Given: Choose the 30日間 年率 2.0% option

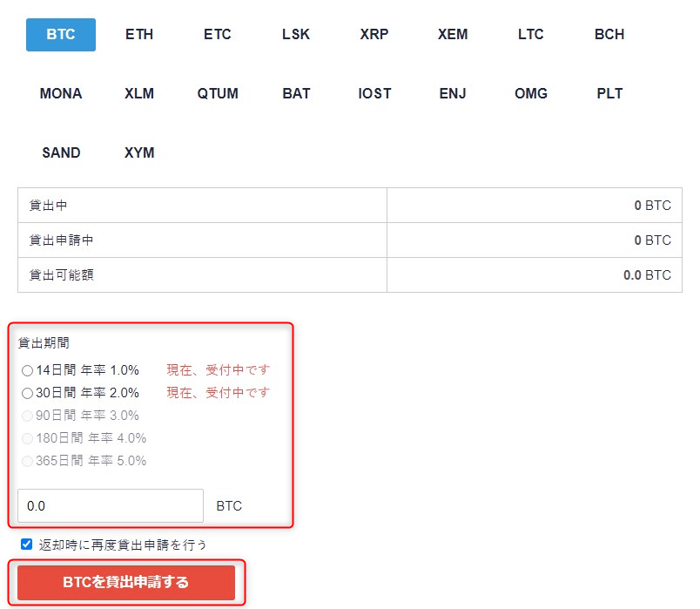Looking at the screenshot, I should (27, 393).
